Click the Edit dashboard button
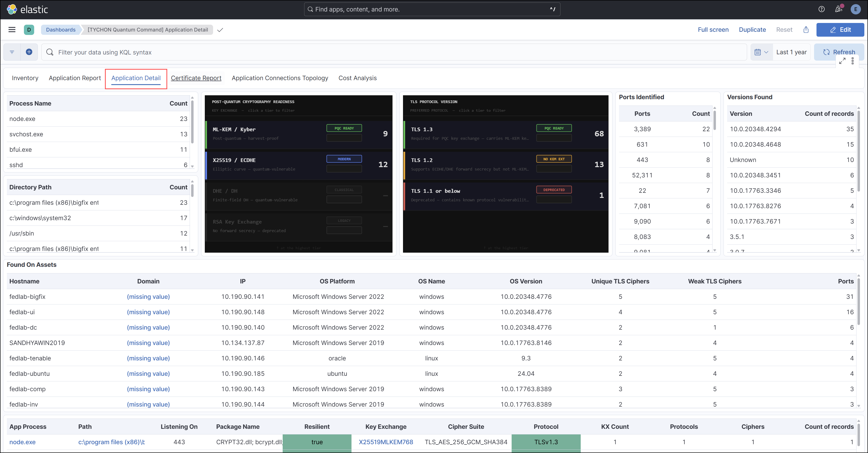868x453 pixels. point(840,30)
